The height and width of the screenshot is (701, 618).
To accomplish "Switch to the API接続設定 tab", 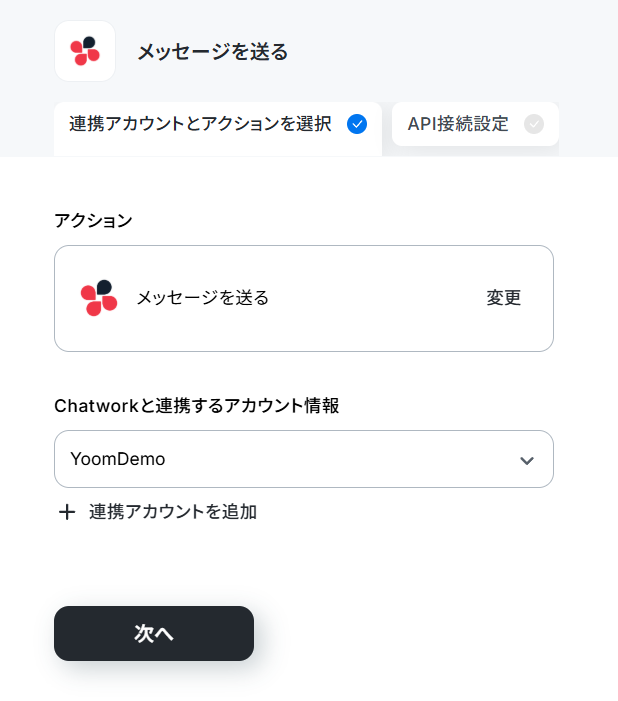I will click(475, 124).
